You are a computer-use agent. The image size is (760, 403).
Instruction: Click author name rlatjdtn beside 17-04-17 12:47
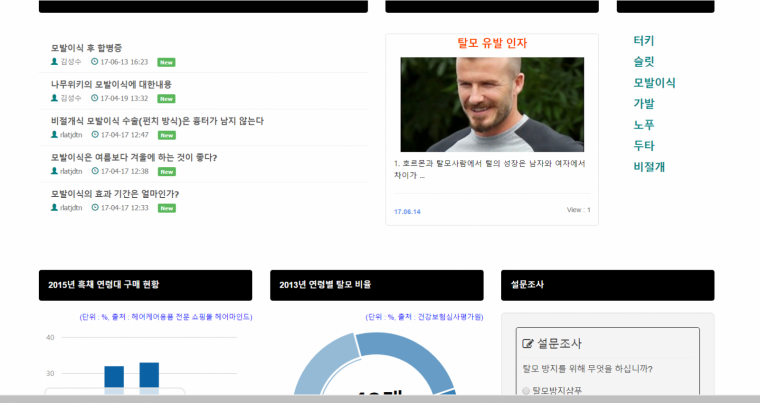pos(71,135)
